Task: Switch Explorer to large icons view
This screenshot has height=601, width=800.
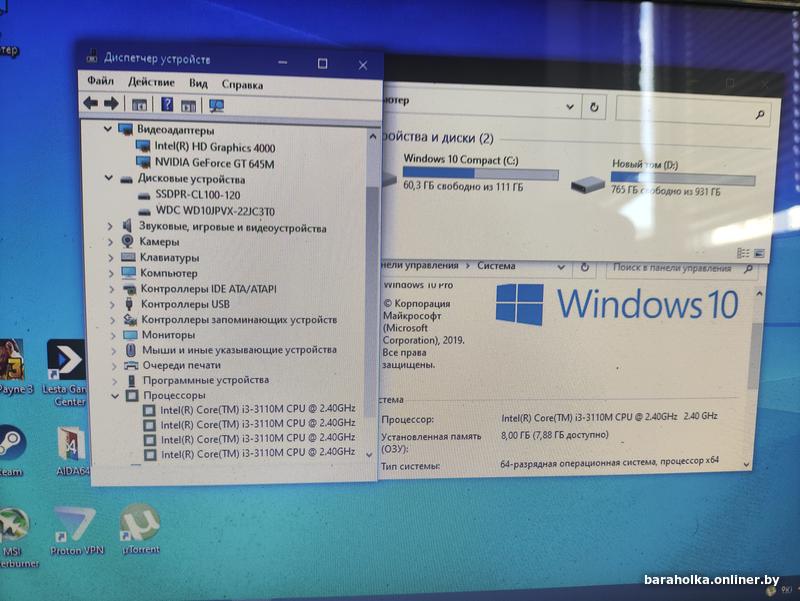Action: 759,254
